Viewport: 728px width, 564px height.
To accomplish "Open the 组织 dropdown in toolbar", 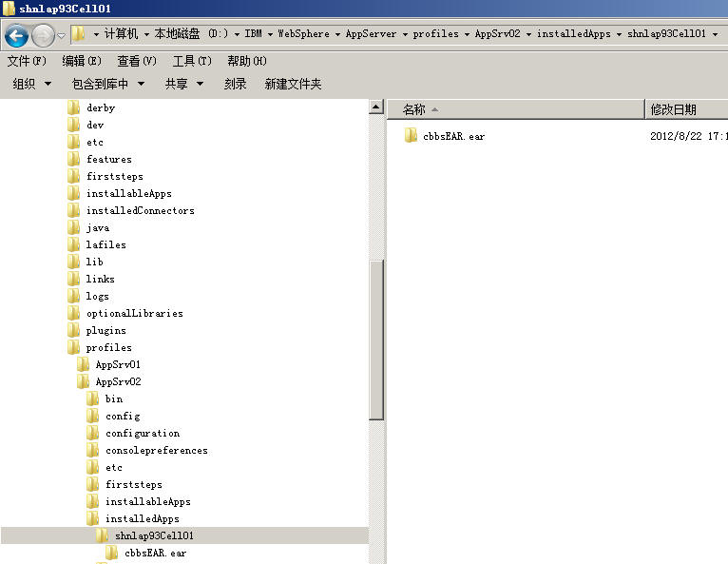I will pyautogui.click(x=31, y=84).
